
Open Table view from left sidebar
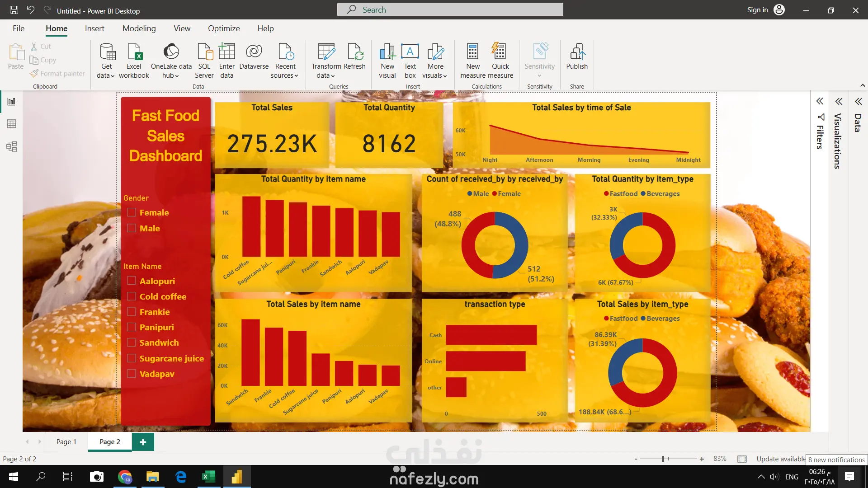point(11,124)
